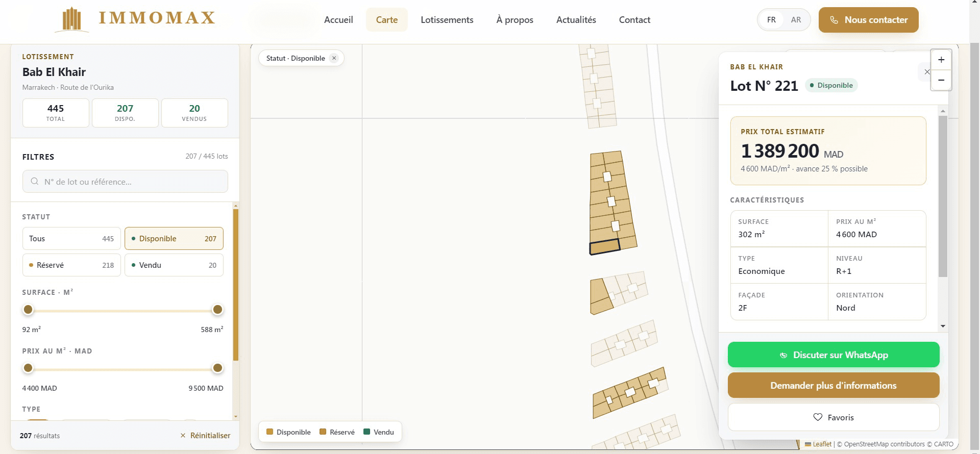The height and width of the screenshot is (454, 980).
Task: Click the minimum surface slider handle
Action: coord(28,310)
